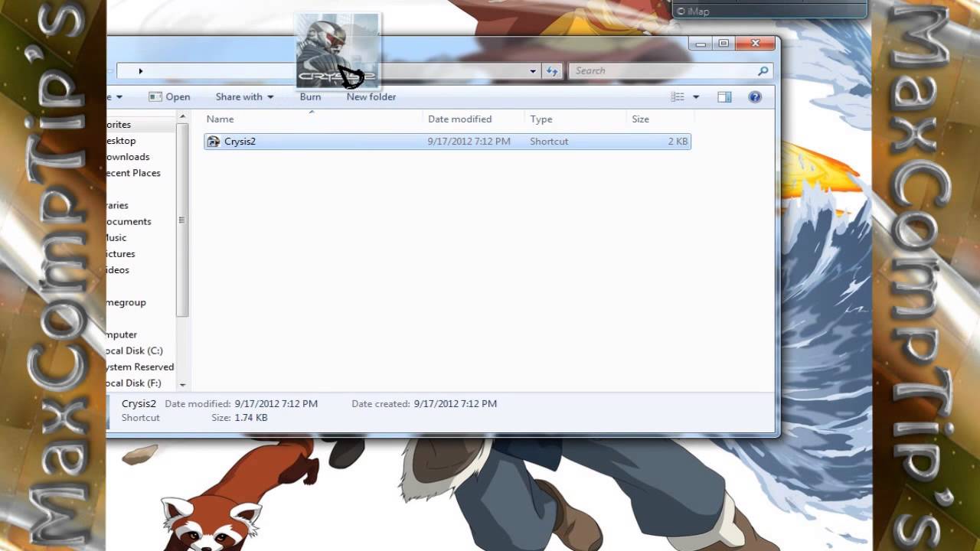Open the Change your view icon
Image resolution: width=980 pixels, height=551 pixels.
click(x=678, y=96)
